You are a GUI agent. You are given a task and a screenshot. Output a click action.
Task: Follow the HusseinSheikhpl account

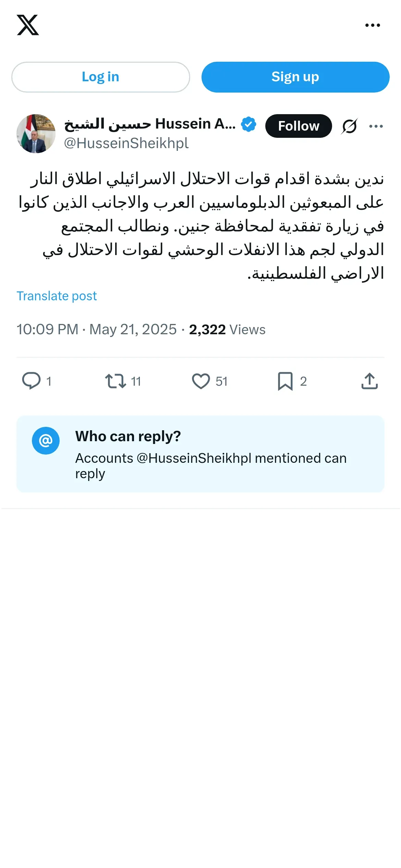click(299, 126)
